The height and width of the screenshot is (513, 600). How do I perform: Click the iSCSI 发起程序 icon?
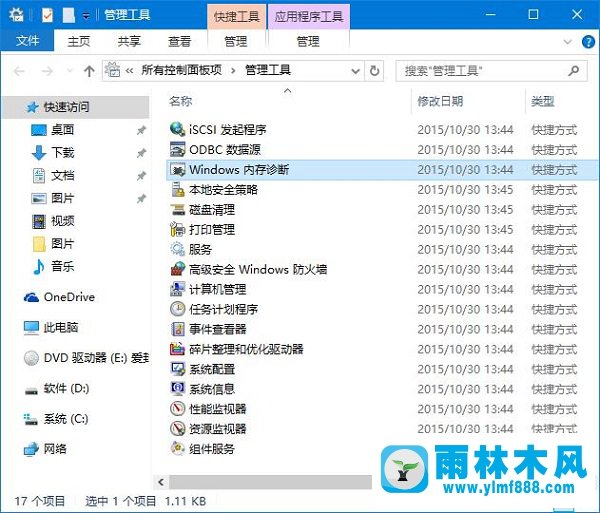pyautogui.click(x=178, y=129)
